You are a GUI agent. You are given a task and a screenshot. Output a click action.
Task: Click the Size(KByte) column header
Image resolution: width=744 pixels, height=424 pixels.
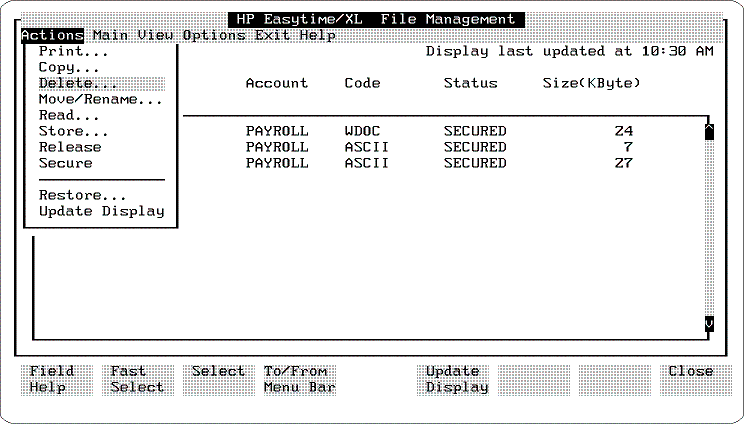click(592, 83)
